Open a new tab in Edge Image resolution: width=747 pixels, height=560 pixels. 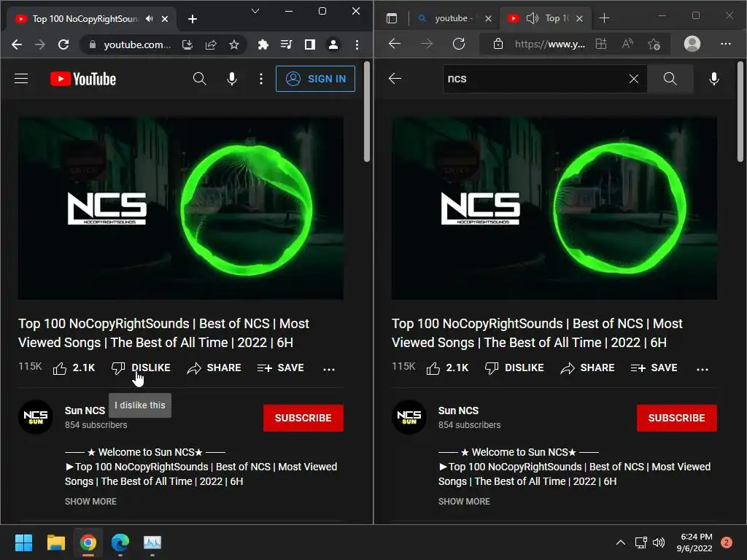(604, 18)
